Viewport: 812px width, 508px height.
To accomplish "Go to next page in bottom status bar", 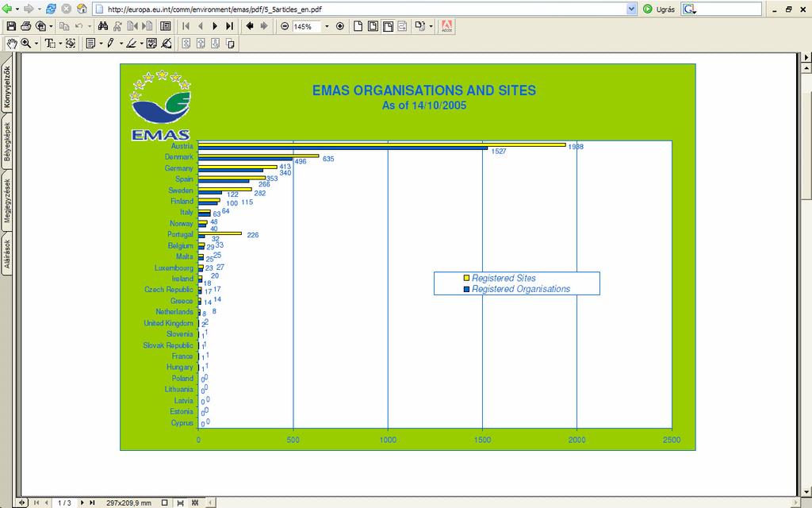I will click(x=82, y=502).
